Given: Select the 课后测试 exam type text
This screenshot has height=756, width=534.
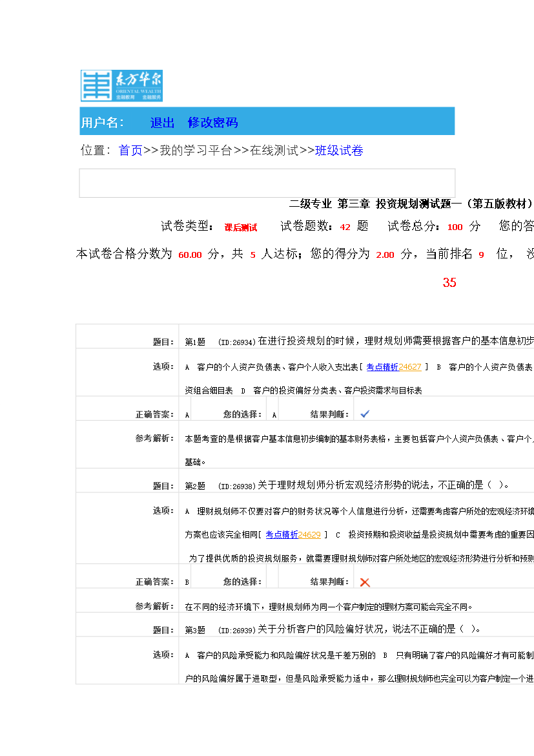Looking at the screenshot, I should (x=240, y=227).
